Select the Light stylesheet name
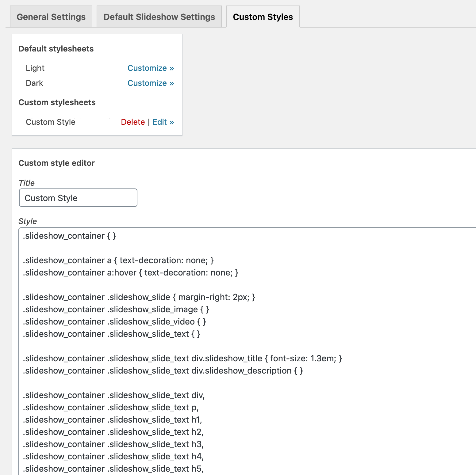 click(x=35, y=68)
